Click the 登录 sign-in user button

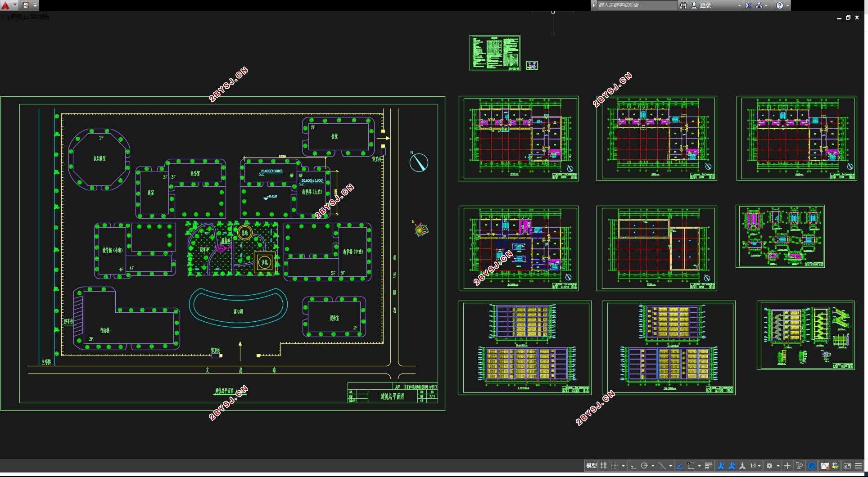(702, 5)
